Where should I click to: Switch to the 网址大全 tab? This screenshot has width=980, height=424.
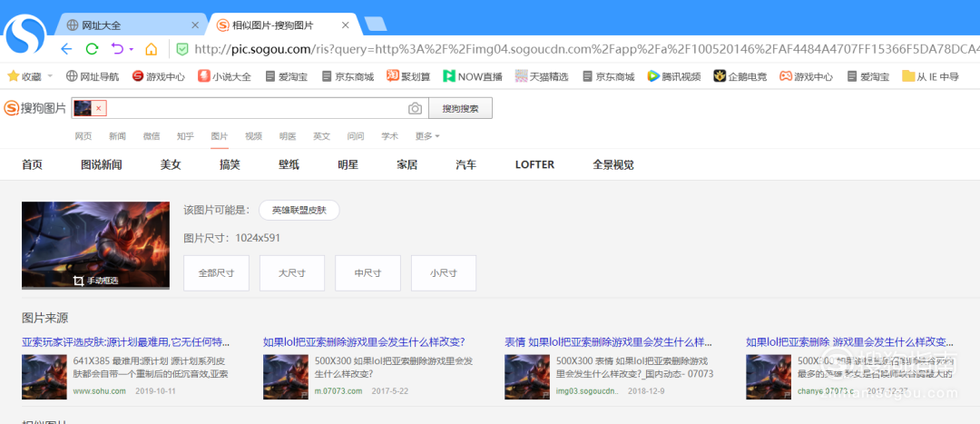click(133, 25)
